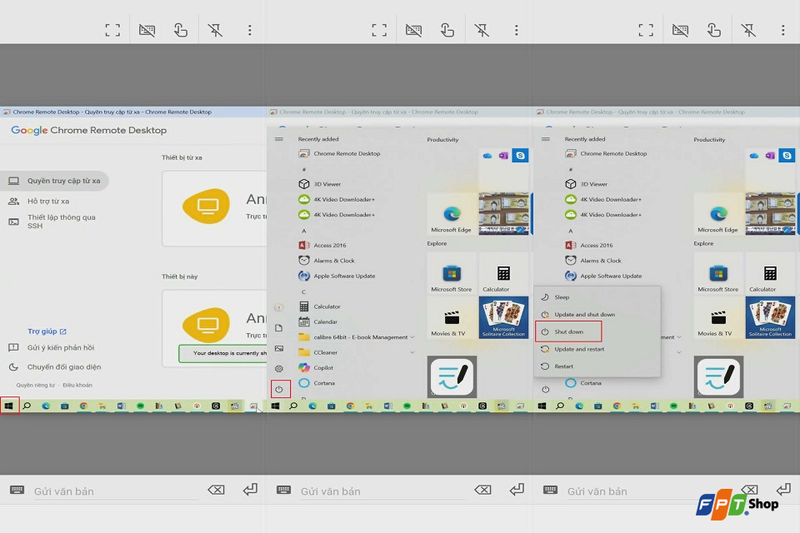
Task: Click 'Gửi ý kiến phản hồi' feedback option
Action: click(x=51, y=347)
